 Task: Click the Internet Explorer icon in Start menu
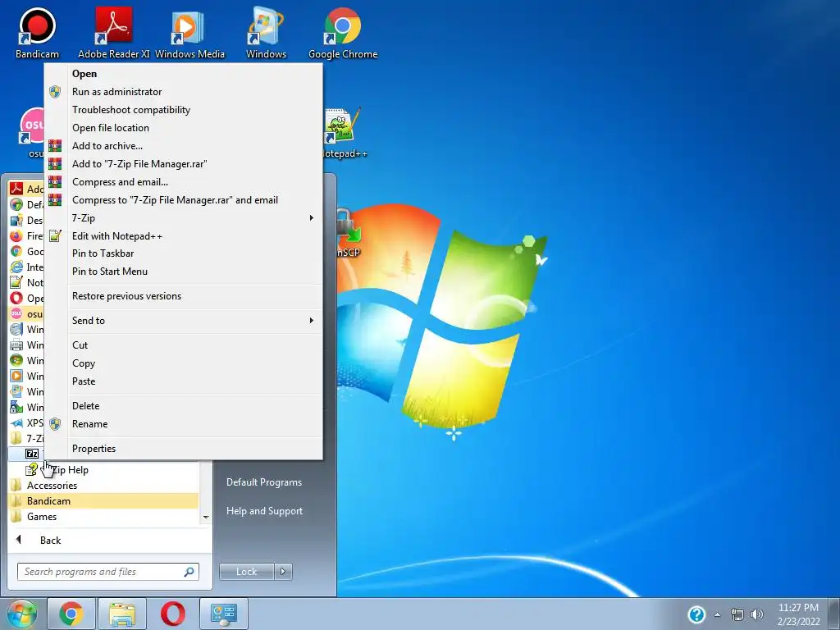pyautogui.click(x=16, y=267)
